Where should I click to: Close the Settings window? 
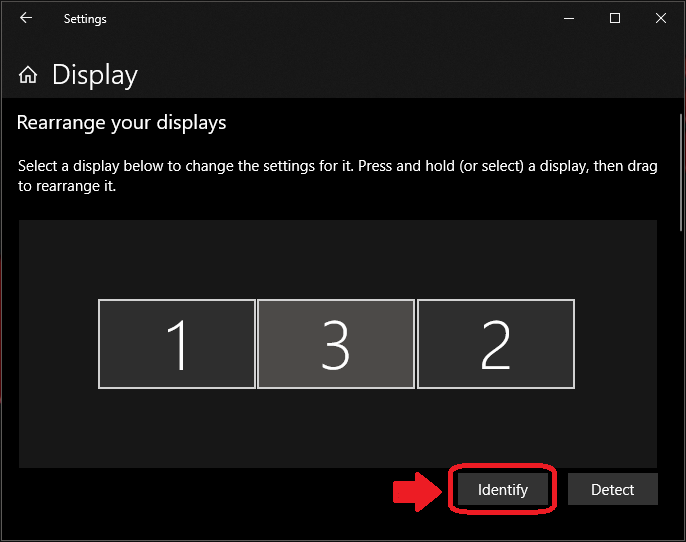[661, 18]
